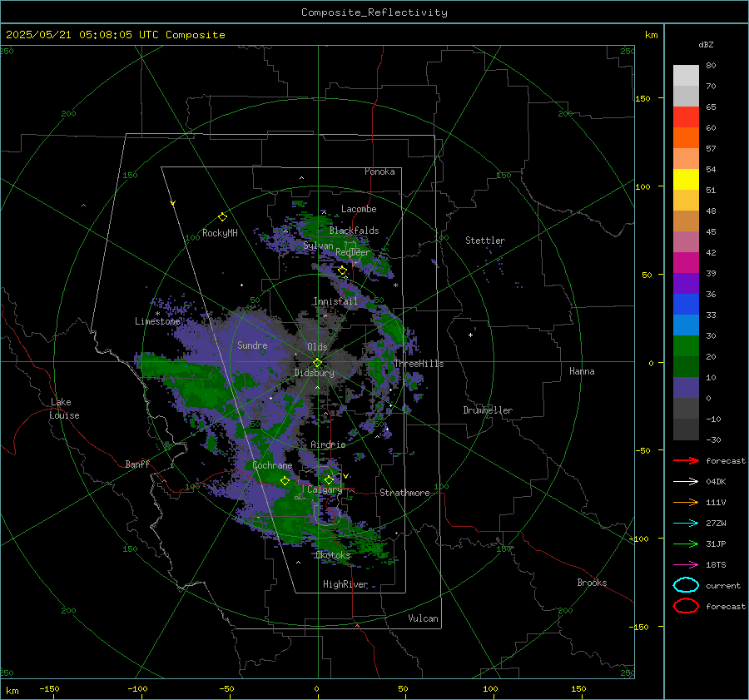Click the asterisk marker above Limestone
749x700 pixels.
(x=157, y=314)
